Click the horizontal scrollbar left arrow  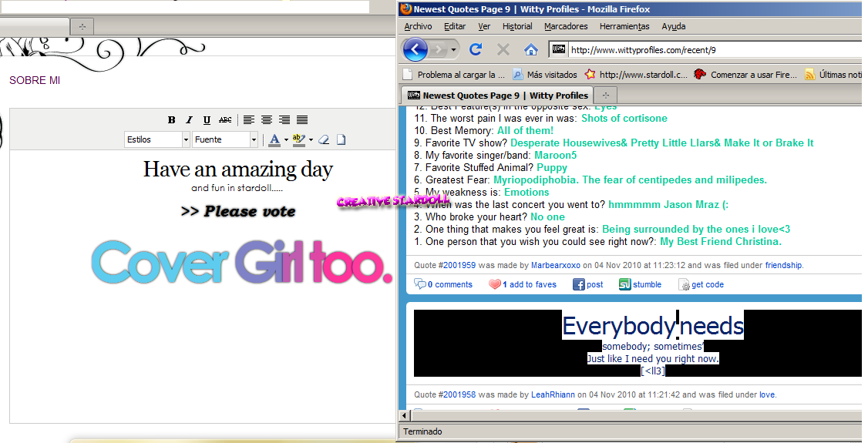click(405, 415)
